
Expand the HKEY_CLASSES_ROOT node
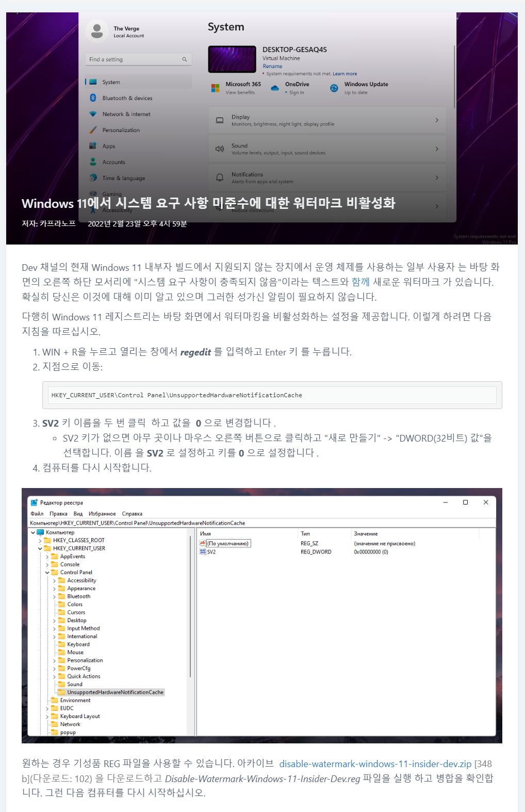(x=40, y=541)
